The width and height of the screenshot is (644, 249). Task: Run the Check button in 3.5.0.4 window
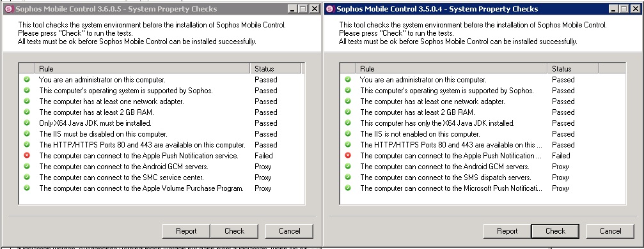click(555, 231)
